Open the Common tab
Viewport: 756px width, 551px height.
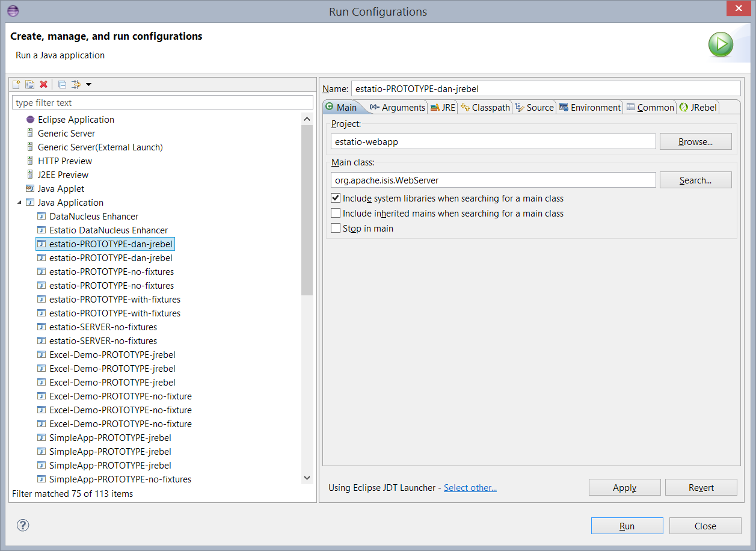tap(650, 107)
